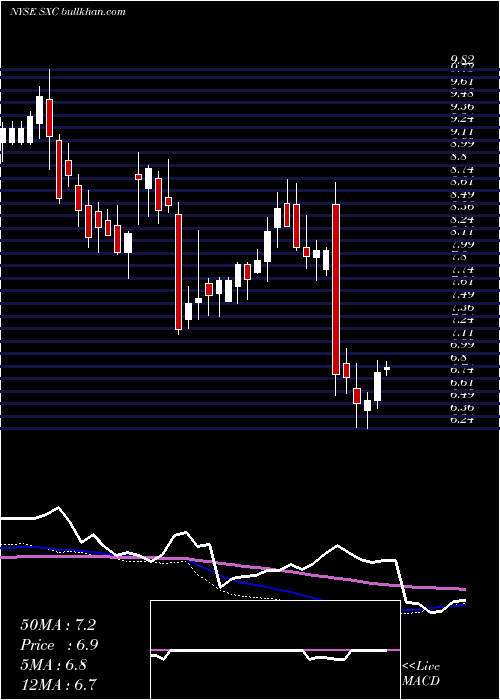Image resolution: width=500 pixels, height=700 pixels.
Task: Click the 8.74 price axis label
Action: [462, 169]
